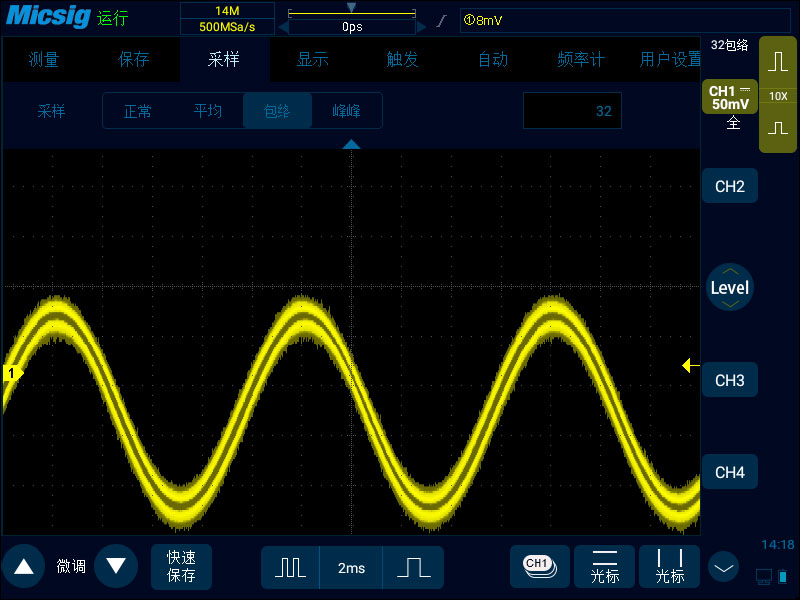The height and width of the screenshot is (600, 800).
Task: Tap the vertical cursor (光标) icon
Action: tap(669, 566)
